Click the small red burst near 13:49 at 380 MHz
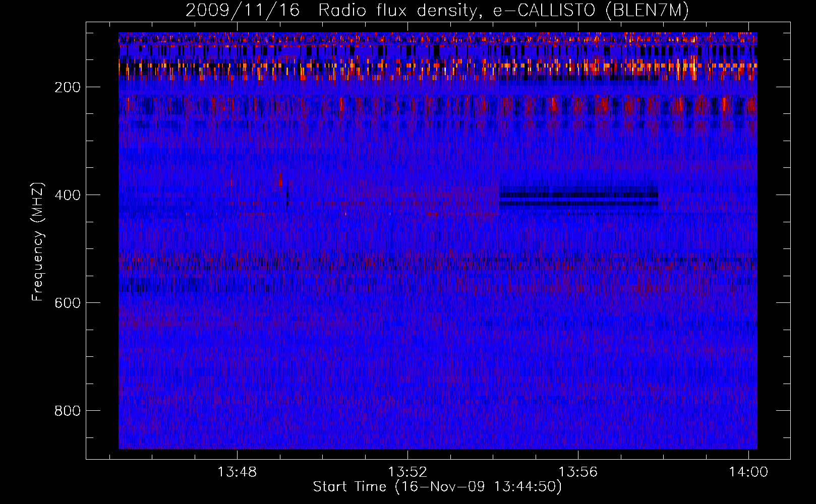816x504 pixels. tap(280, 180)
